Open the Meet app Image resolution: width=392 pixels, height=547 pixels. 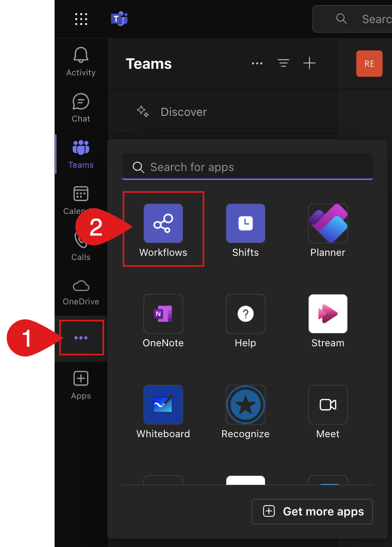[328, 405]
